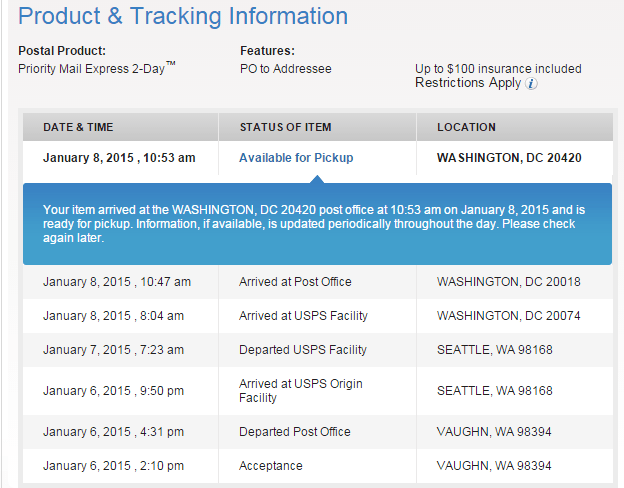Select the Departed Post Office status
Image resolution: width=624 pixels, height=488 pixels.
(295, 432)
